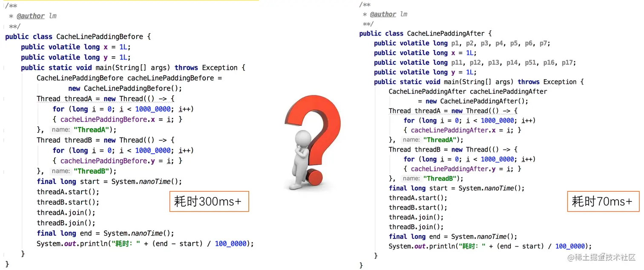Click the System.out.println line in CacheLinePaddingBefore code

(x=145, y=244)
